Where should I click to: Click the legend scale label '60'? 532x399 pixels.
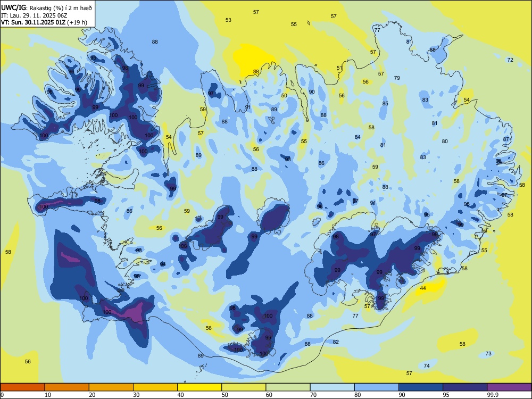269,395
